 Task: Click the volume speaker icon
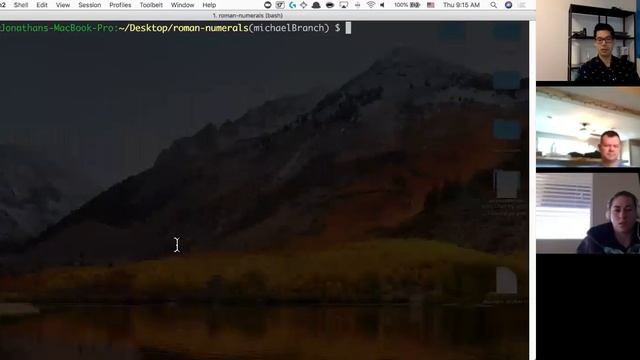[382, 5]
